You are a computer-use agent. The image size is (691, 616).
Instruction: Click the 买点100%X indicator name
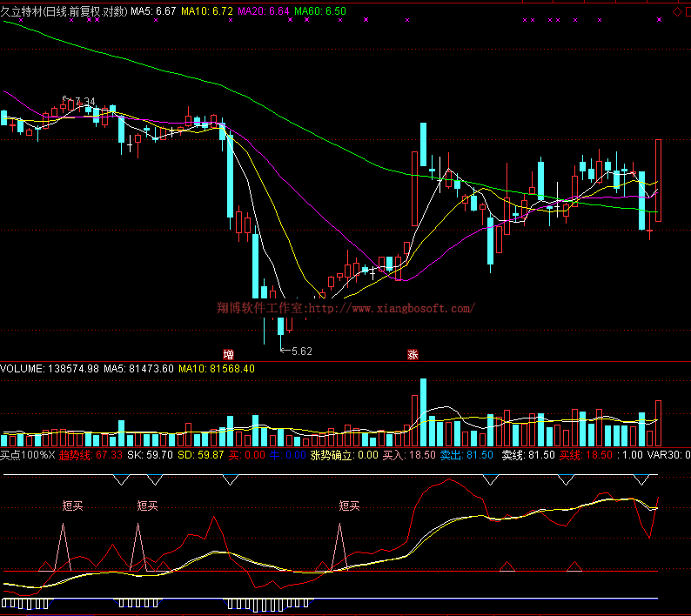tap(27, 454)
